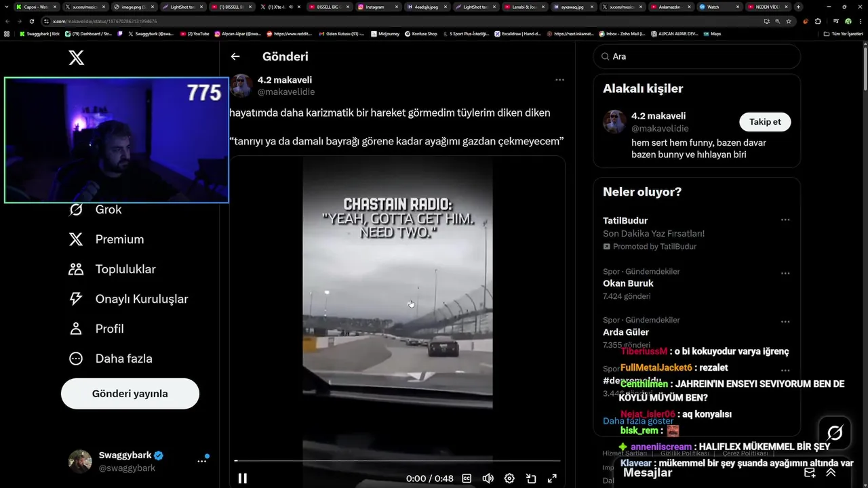Toggle video captions (CC)
Screen dimensions: 868x488
467,479
